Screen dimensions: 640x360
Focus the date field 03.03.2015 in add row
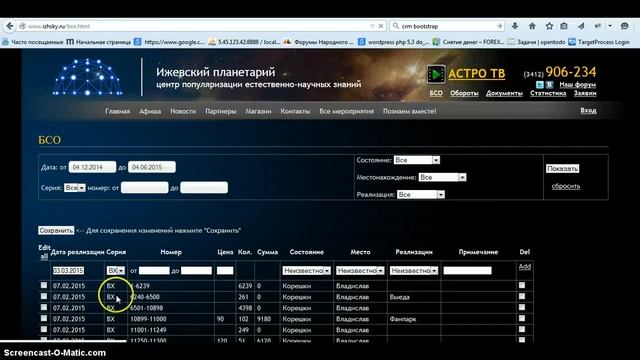tap(68, 270)
